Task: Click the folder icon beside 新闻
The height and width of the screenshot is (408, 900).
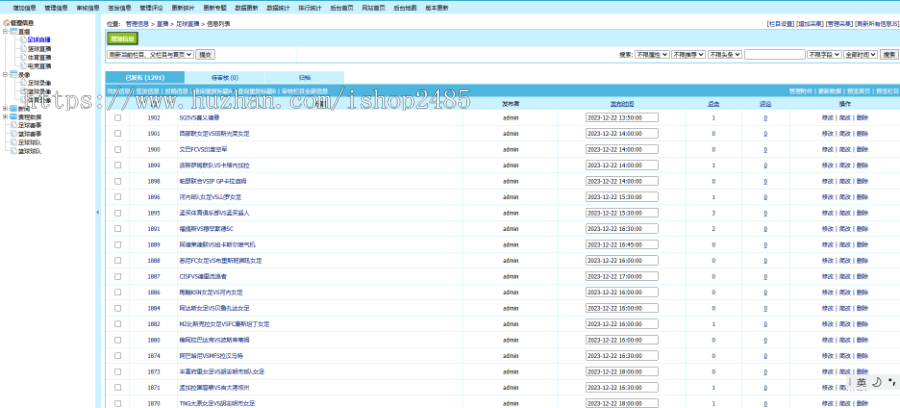Action: click(13, 108)
